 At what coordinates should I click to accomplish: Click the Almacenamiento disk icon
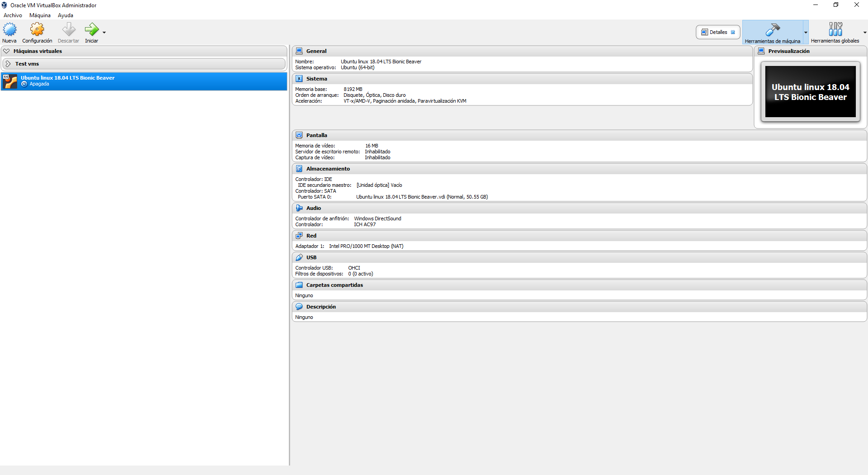pyautogui.click(x=299, y=169)
